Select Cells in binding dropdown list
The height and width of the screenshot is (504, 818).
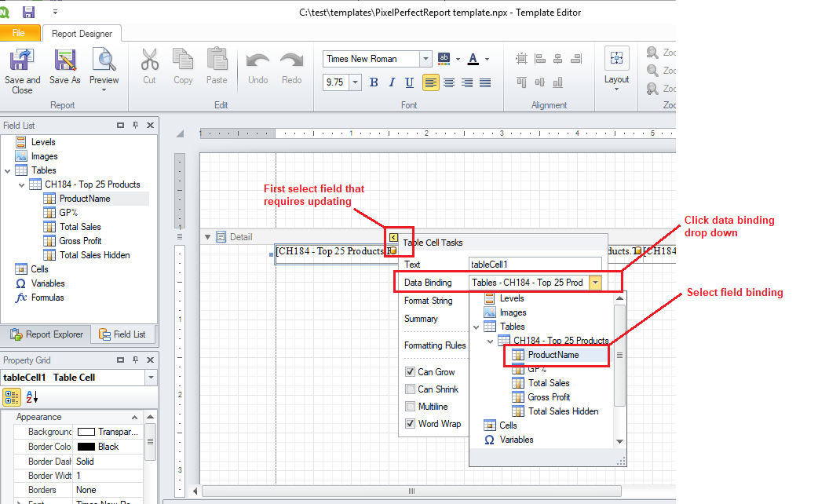click(508, 425)
